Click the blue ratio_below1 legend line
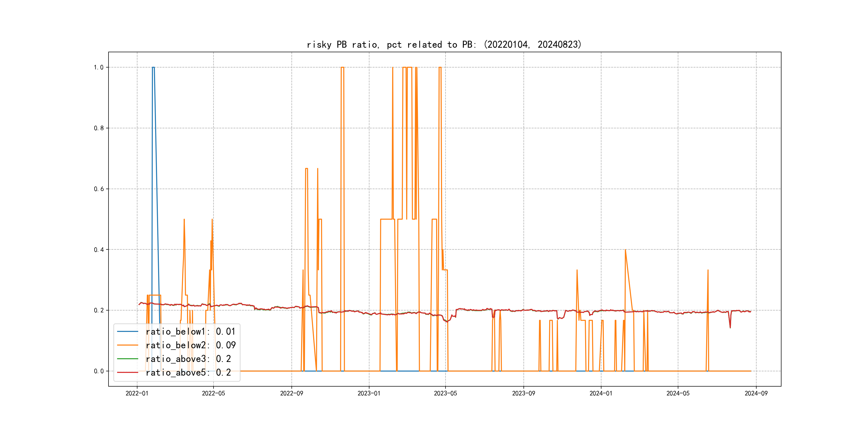The height and width of the screenshot is (434, 868). click(127, 332)
